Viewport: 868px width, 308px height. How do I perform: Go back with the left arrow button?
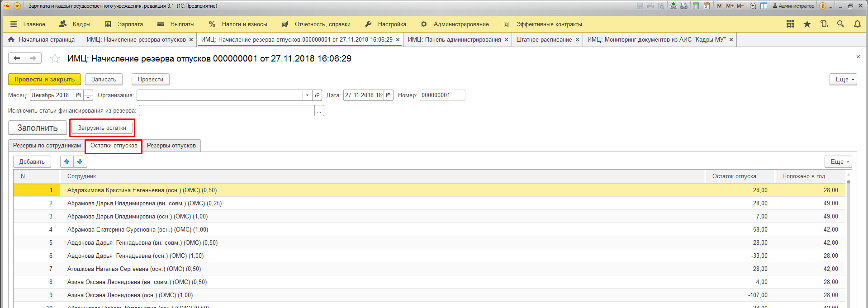click(17, 58)
